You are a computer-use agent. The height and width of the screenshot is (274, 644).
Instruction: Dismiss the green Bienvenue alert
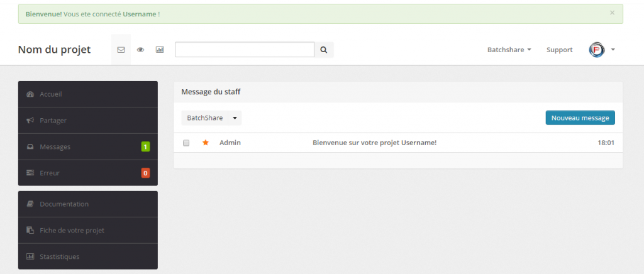[612, 13]
